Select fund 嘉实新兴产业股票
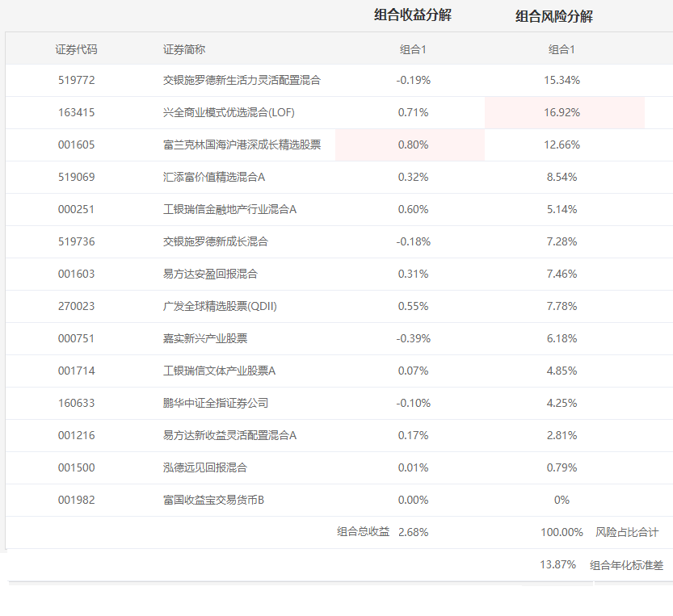Viewport: 673px width, 616px height. click(205, 338)
